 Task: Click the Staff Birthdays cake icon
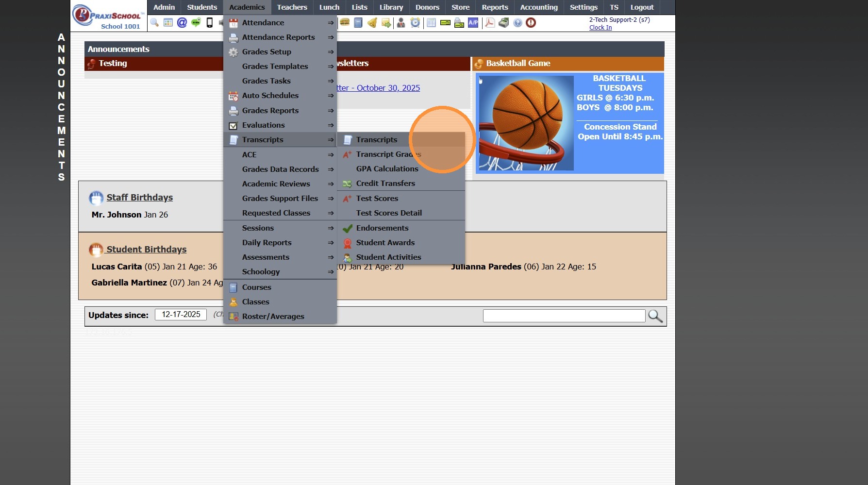[96, 198]
